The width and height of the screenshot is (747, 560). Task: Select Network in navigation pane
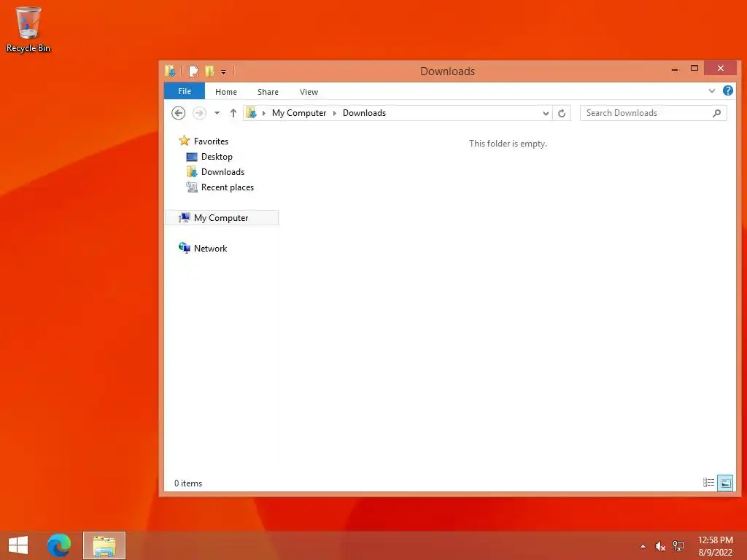point(210,248)
